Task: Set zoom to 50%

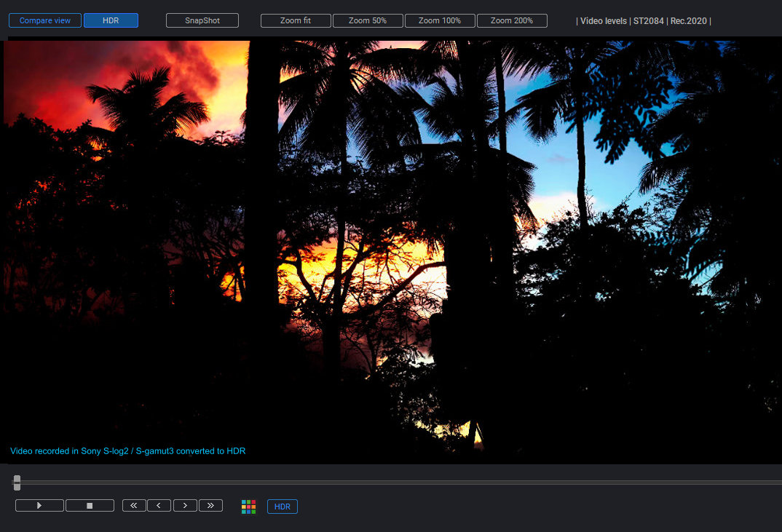Action: 368,20
